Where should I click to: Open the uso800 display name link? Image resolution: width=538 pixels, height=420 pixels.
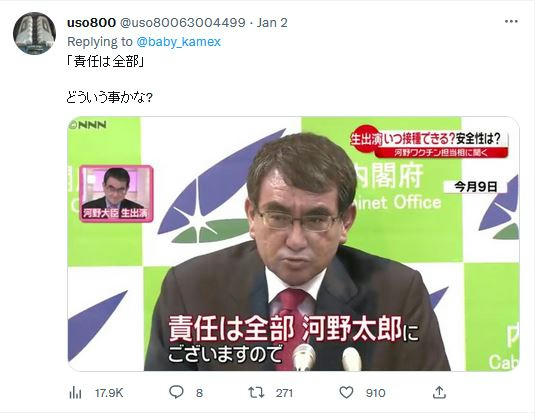click(x=91, y=23)
